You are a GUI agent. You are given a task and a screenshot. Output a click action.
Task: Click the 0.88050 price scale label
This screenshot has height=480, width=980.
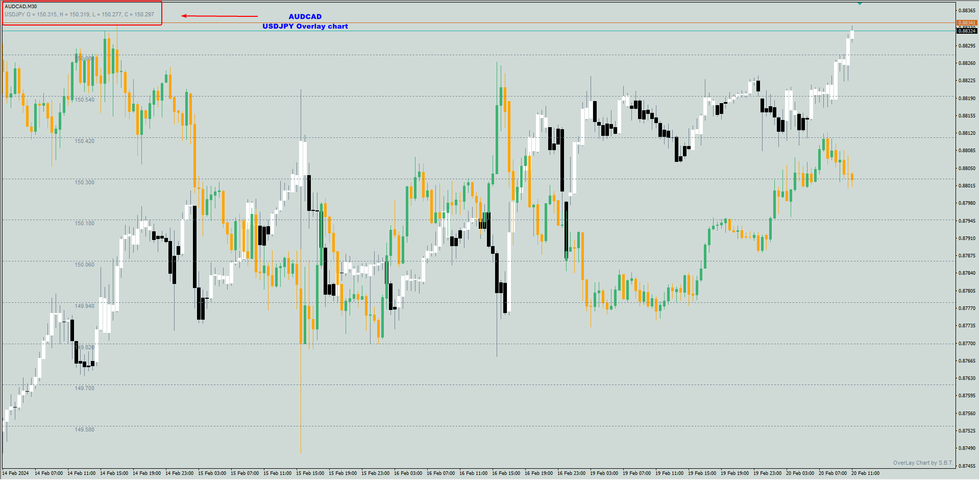967,169
